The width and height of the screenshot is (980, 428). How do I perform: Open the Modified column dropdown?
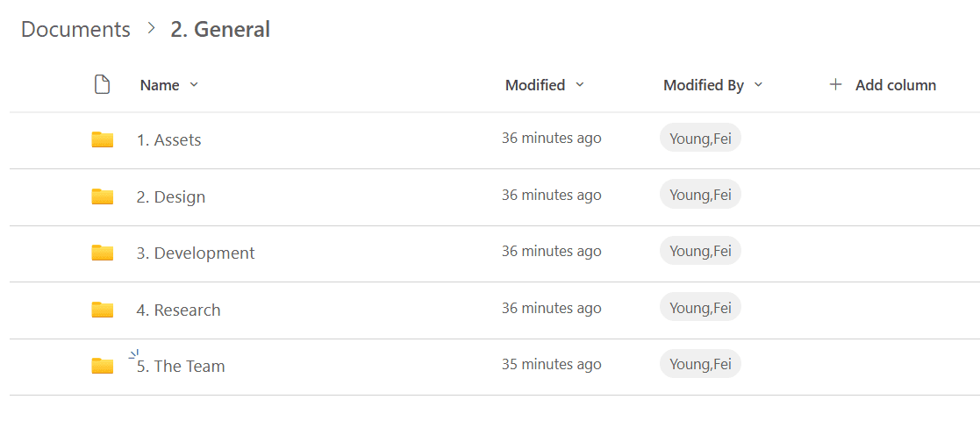click(579, 85)
